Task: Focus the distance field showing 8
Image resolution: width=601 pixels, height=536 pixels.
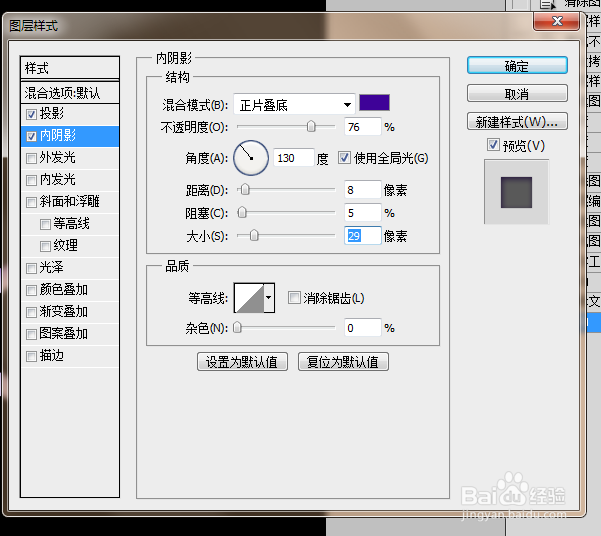Action: (363, 190)
